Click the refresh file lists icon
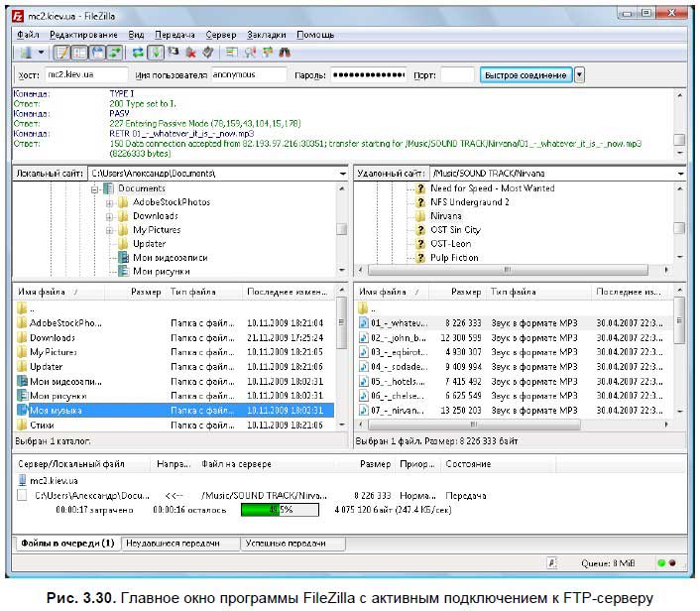 139,51
